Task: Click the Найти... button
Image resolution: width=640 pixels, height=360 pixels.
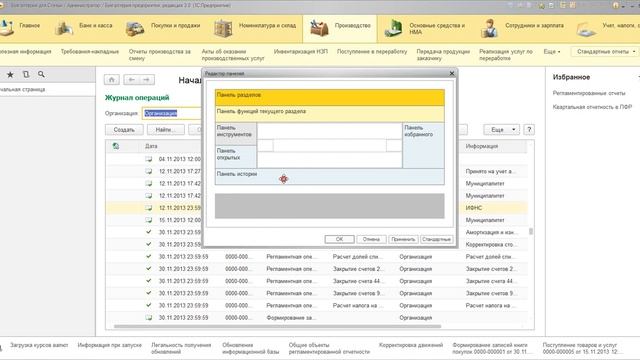Action: [165, 130]
